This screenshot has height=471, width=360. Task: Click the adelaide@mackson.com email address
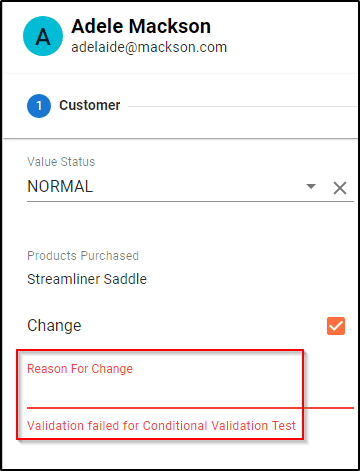pos(149,47)
